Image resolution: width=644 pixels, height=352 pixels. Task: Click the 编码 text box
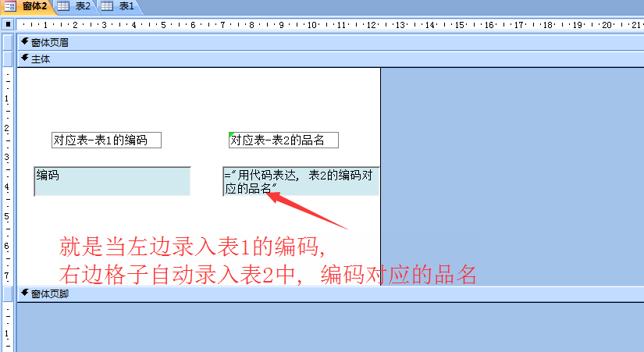coord(112,181)
